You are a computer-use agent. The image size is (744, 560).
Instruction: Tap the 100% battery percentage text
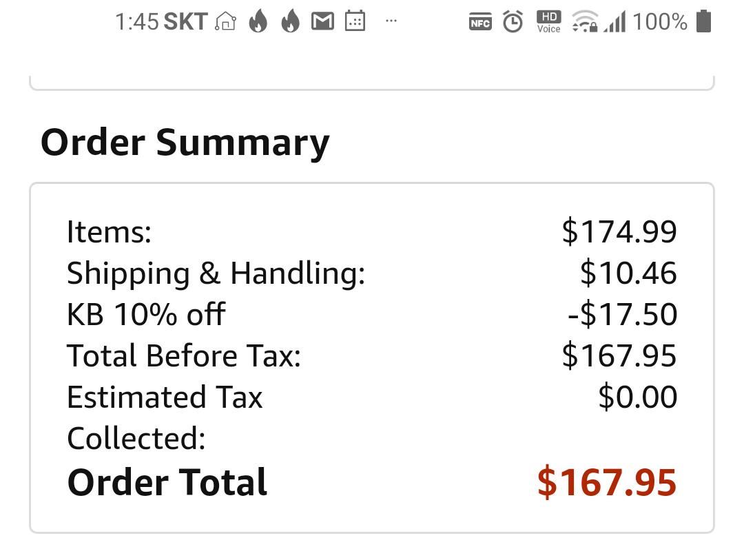[659, 22]
